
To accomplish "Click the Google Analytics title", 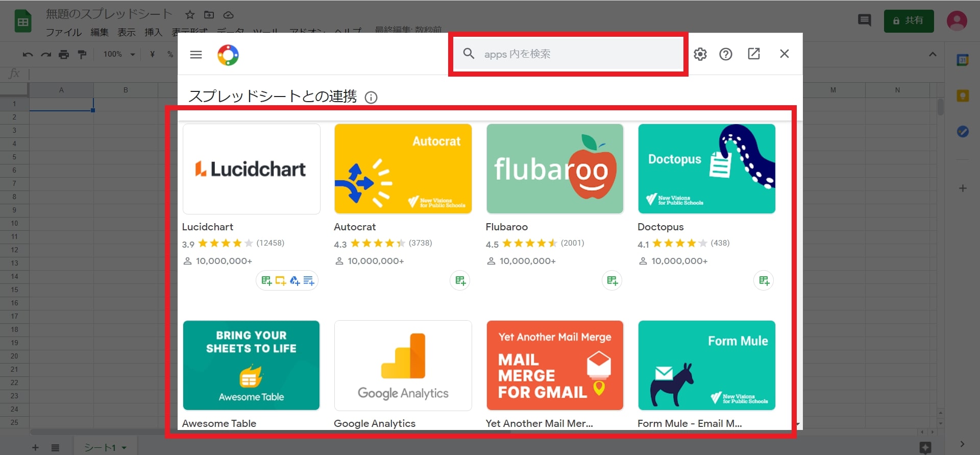I will [x=375, y=423].
